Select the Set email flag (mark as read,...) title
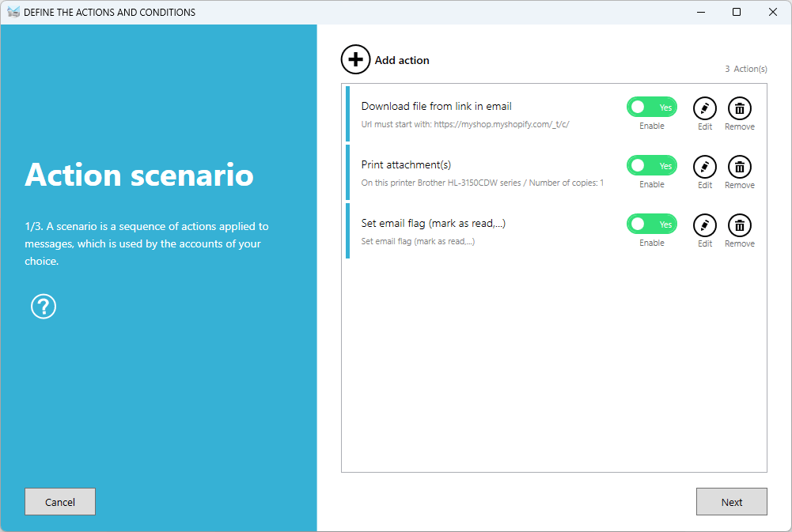Screen dimensions: 792x532 (x=434, y=223)
